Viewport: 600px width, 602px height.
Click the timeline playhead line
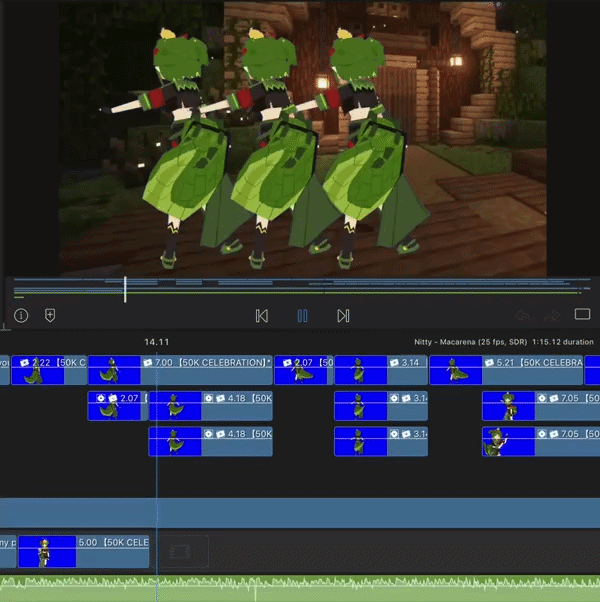point(157,476)
